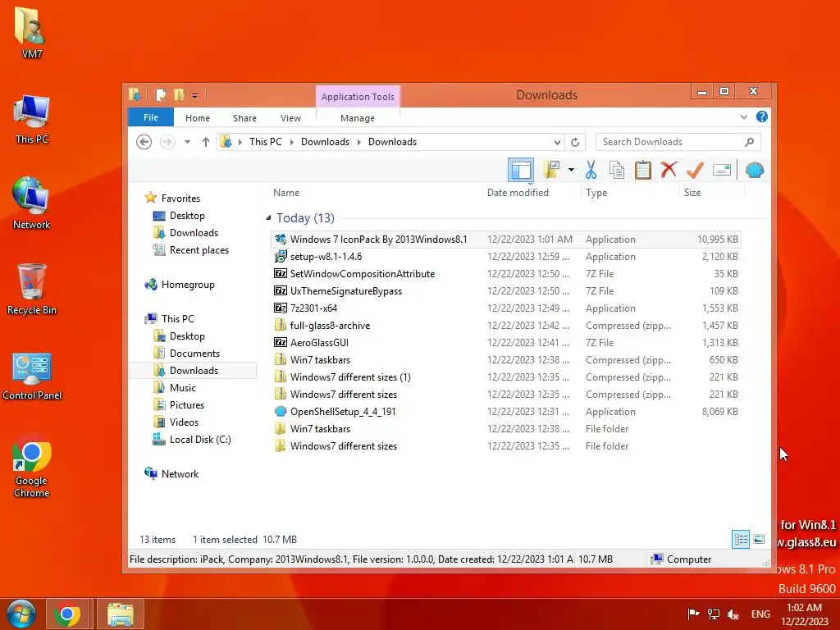This screenshot has height=630, width=840.
Task: Refresh the Downloads folder view
Action: (x=575, y=142)
